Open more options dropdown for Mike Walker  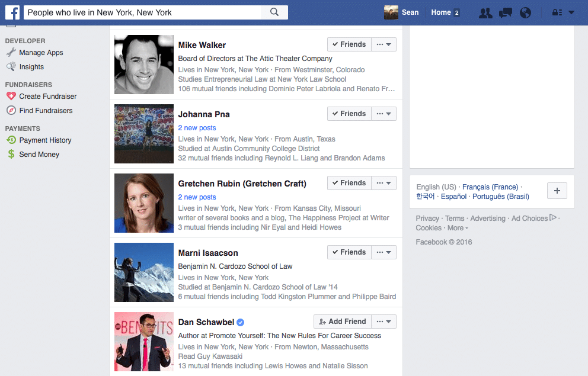(384, 44)
